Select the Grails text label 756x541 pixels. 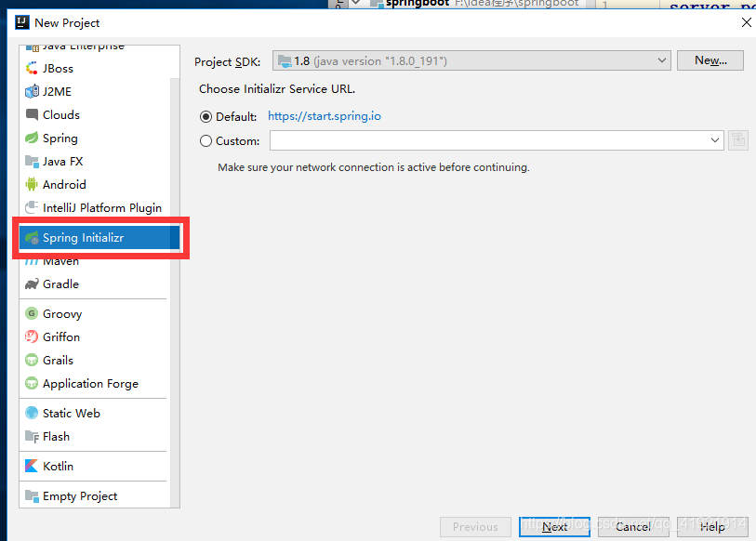(58, 360)
